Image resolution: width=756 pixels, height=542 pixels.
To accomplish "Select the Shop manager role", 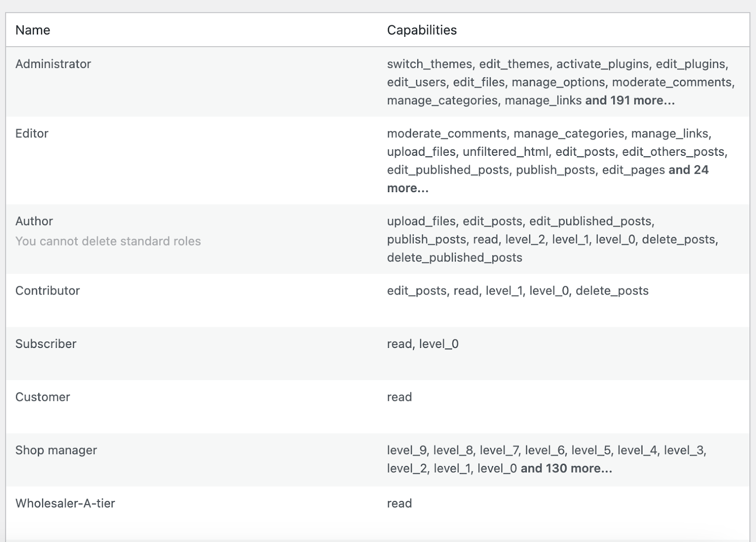I will pyautogui.click(x=56, y=450).
